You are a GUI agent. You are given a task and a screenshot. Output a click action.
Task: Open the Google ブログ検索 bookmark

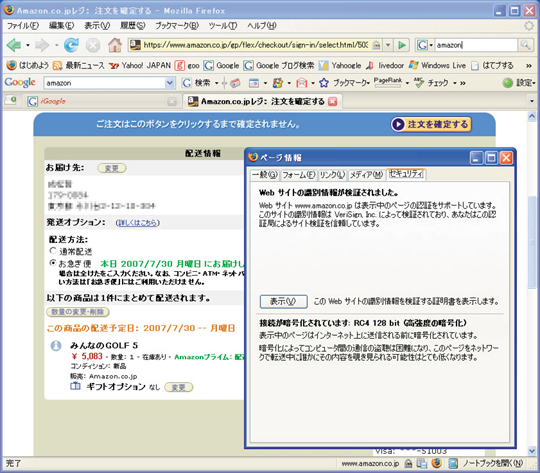[278, 65]
